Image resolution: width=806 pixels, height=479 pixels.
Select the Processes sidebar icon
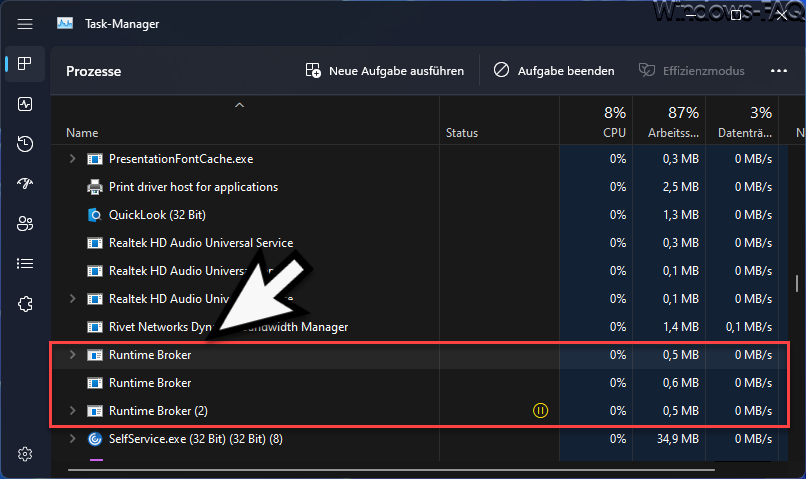[x=25, y=64]
